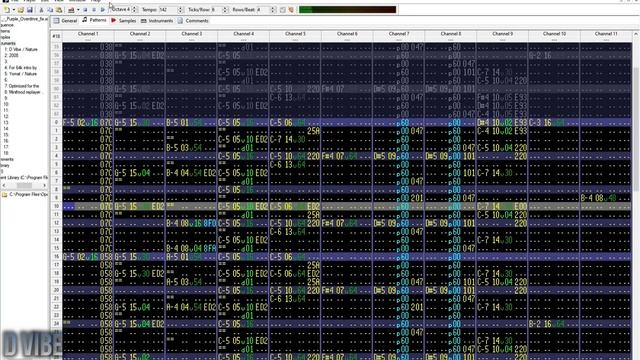
Task: Select tree item '7: Optimized for the'
Action: tap(22, 86)
